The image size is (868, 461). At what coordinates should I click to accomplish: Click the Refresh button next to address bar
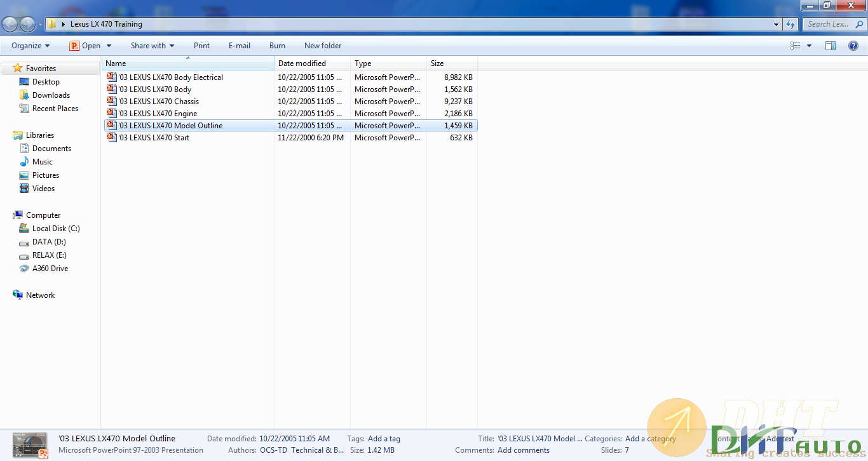(x=790, y=24)
